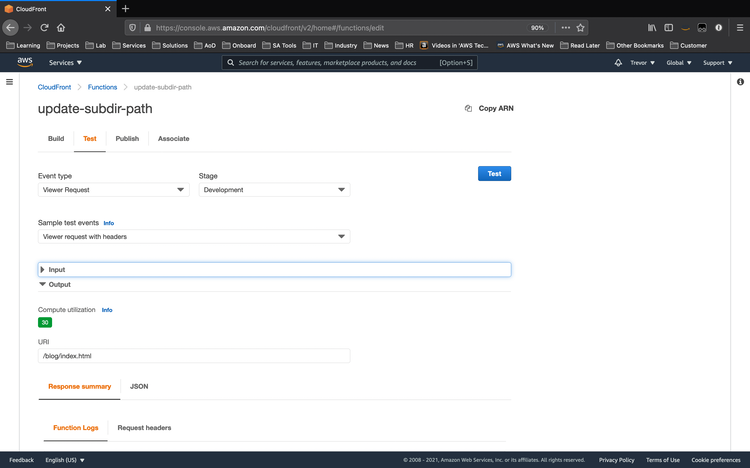Click the AWS logo
This screenshot has height=468, width=750.
(25, 62)
